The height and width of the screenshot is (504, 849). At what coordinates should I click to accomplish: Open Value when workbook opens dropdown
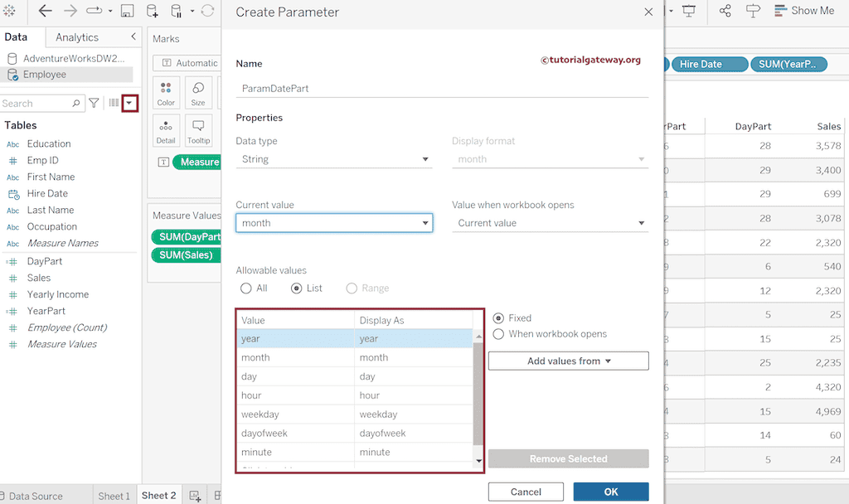551,222
